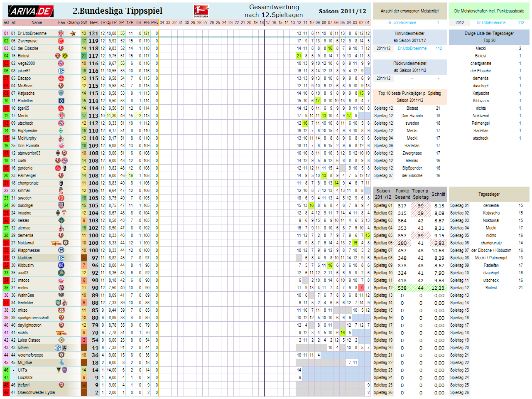Click the 'Ges' column header

click(94, 22)
